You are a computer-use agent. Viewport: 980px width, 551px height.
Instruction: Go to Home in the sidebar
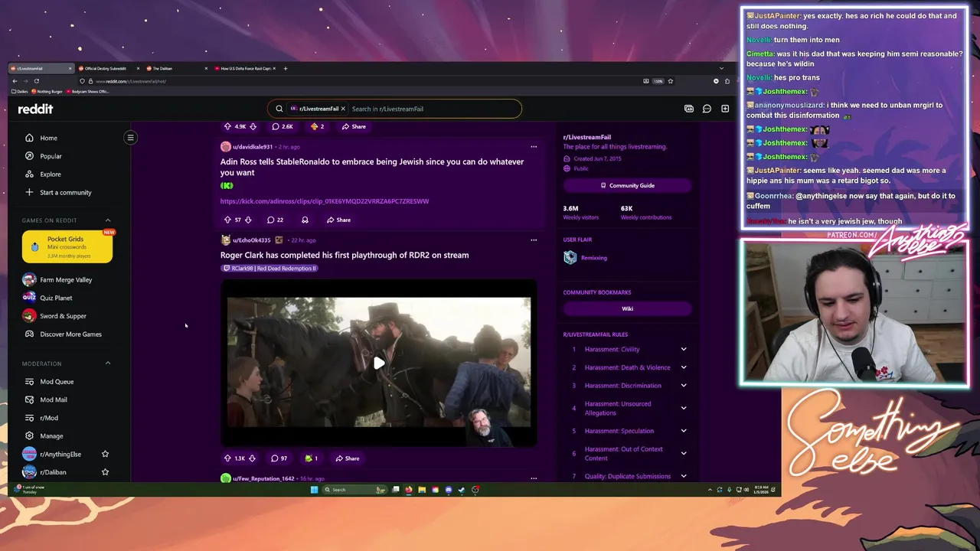[48, 138]
